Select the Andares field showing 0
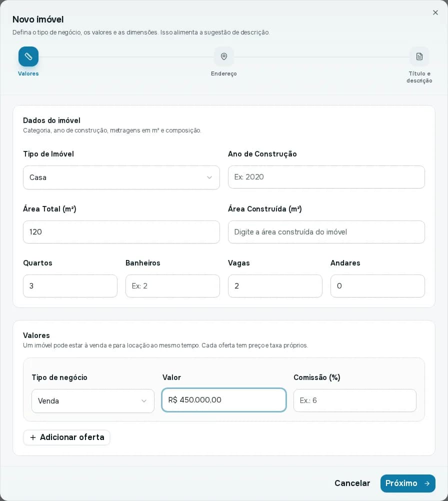Image resolution: width=448 pixels, height=501 pixels. (377, 286)
